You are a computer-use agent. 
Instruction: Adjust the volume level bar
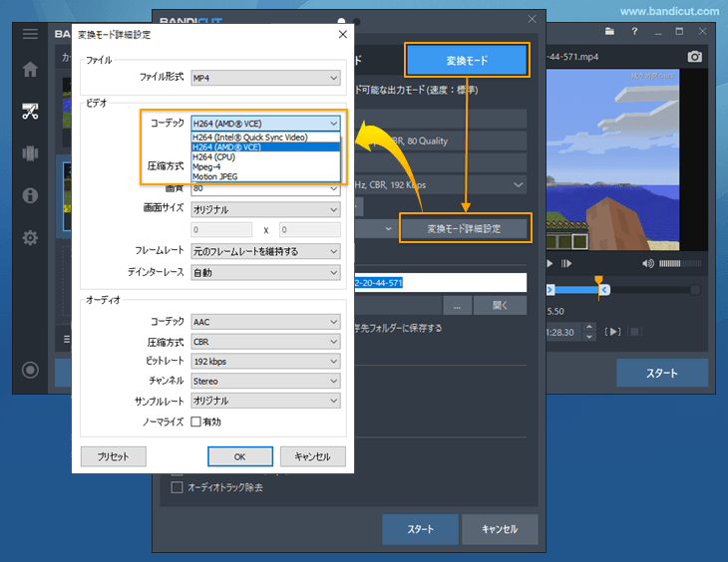pyautogui.click(x=680, y=264)
